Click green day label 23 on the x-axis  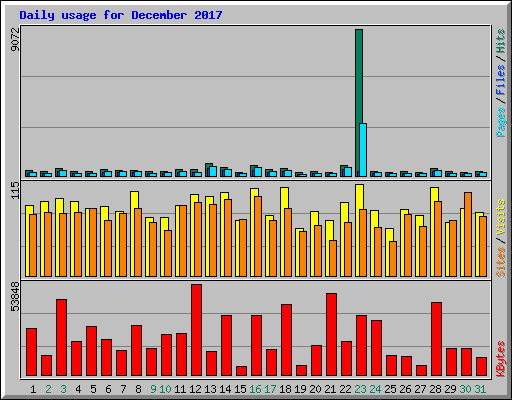click(360, 389)
